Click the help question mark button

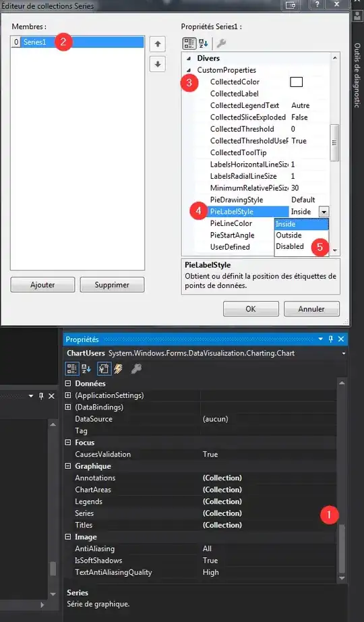(x=317, y=4)
